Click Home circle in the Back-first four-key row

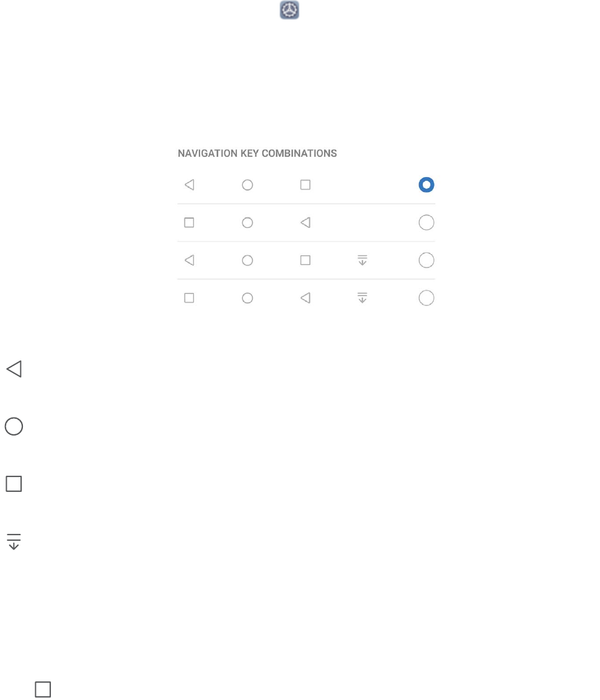coord(247,261)
